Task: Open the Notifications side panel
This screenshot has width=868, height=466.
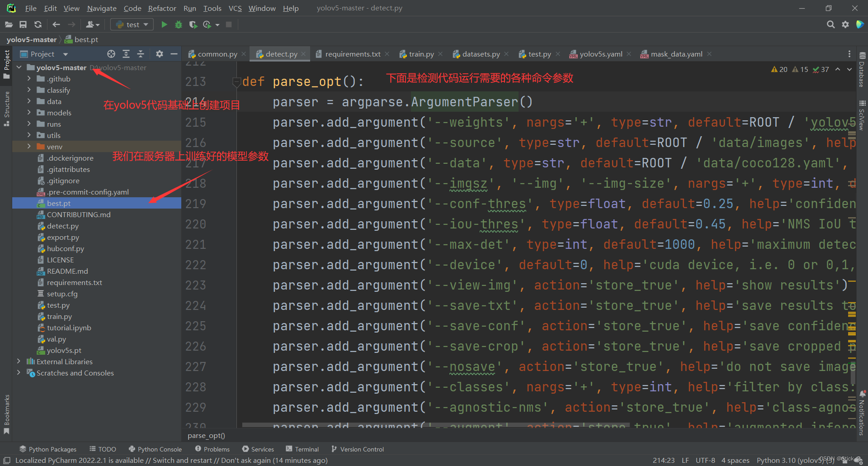Action: click(862, 413)
